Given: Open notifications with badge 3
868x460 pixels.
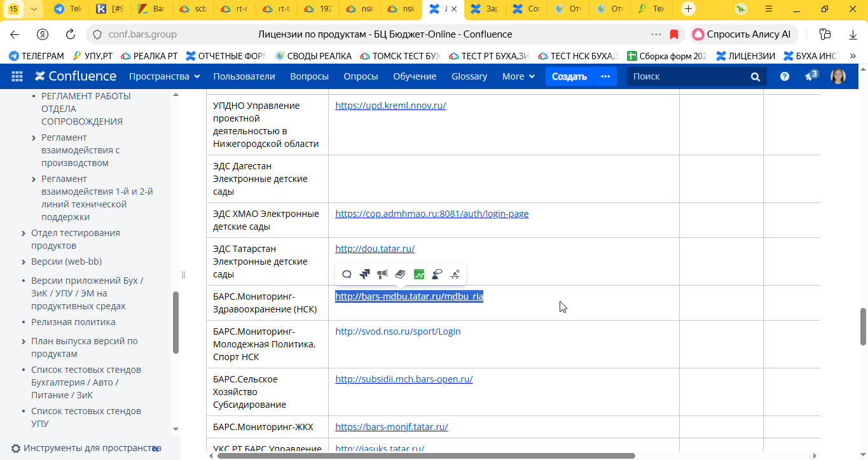Looking at the screenshot, I should (810, 76).
